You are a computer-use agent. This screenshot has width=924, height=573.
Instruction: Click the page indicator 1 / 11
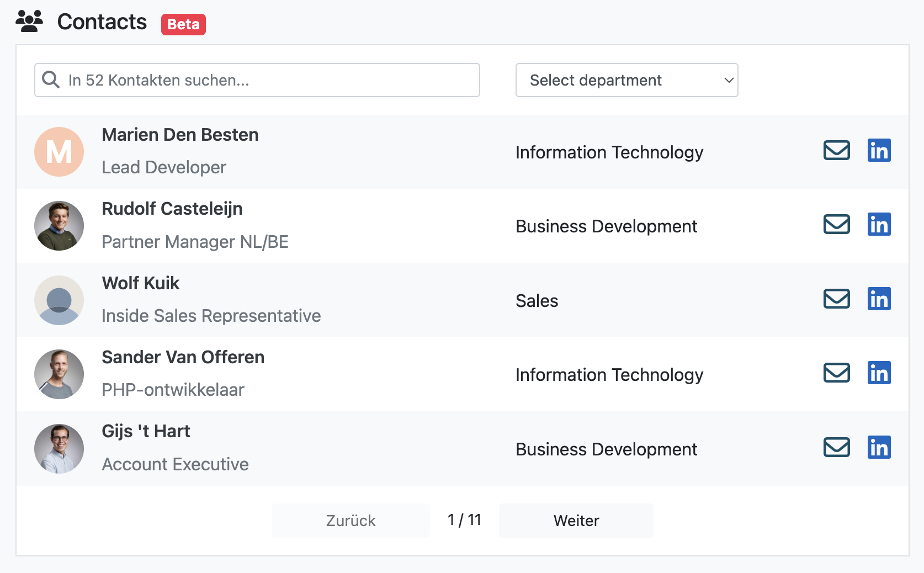pyautogui.click(x=464, y=519)
